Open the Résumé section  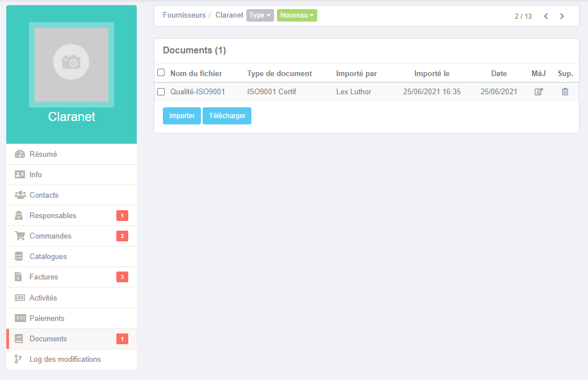coord(72,154)
